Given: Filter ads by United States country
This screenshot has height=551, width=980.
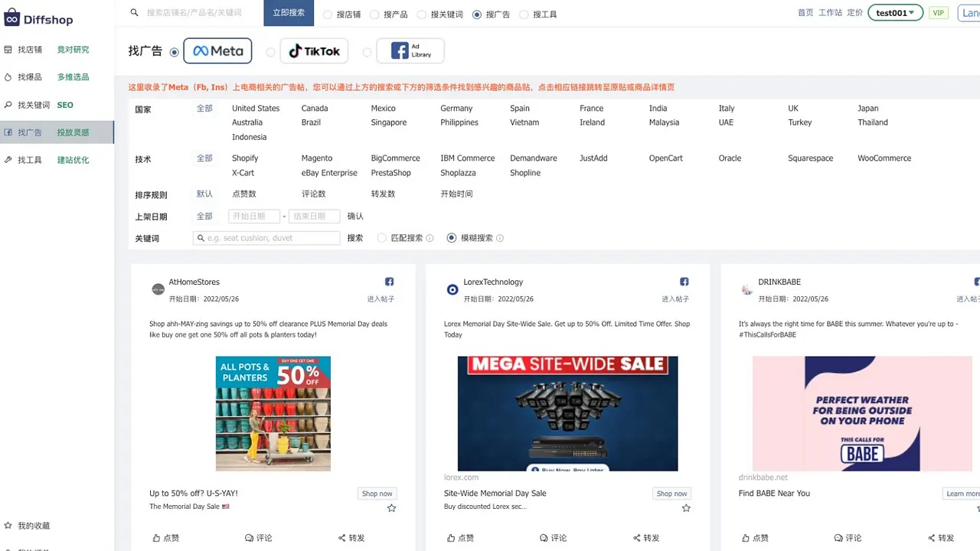Looking at the screenshot, I should (256, 109).
